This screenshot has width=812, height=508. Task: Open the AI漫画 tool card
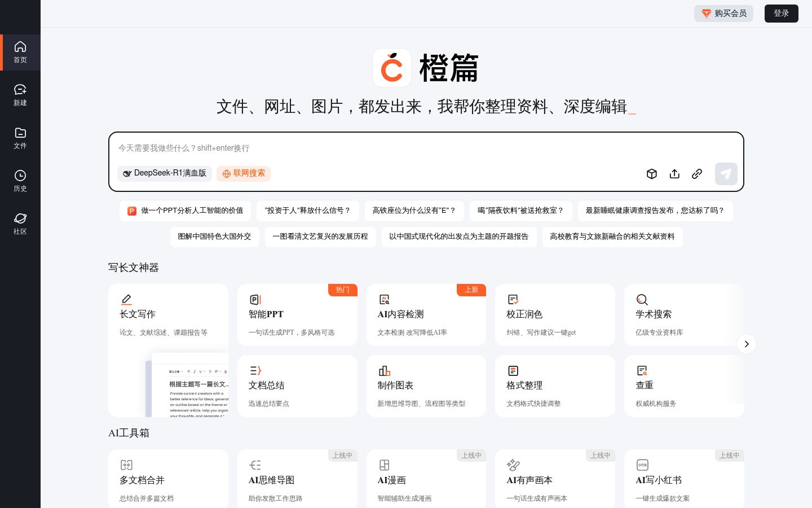[x=426, y=479]
